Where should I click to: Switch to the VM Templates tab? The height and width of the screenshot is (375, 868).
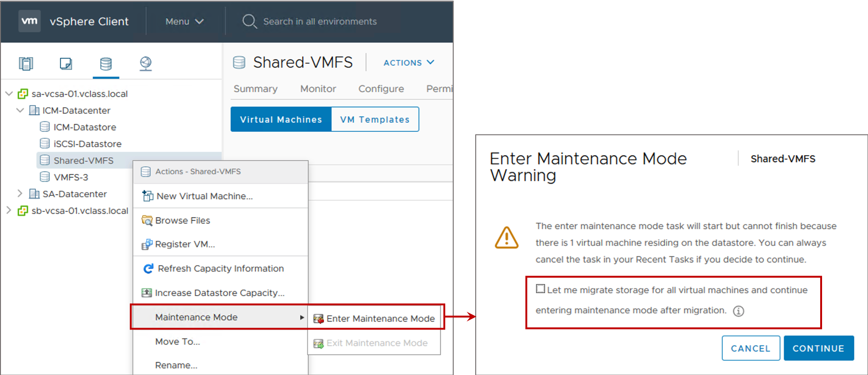coord(375,120)
